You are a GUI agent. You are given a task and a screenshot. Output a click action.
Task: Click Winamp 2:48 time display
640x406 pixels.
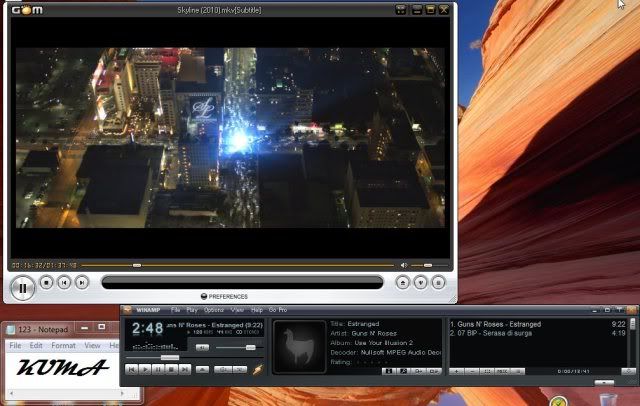coord(147,328)
